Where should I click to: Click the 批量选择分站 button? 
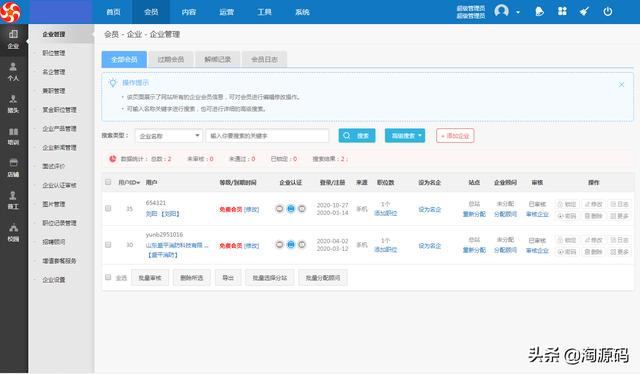tap(270, 278)
